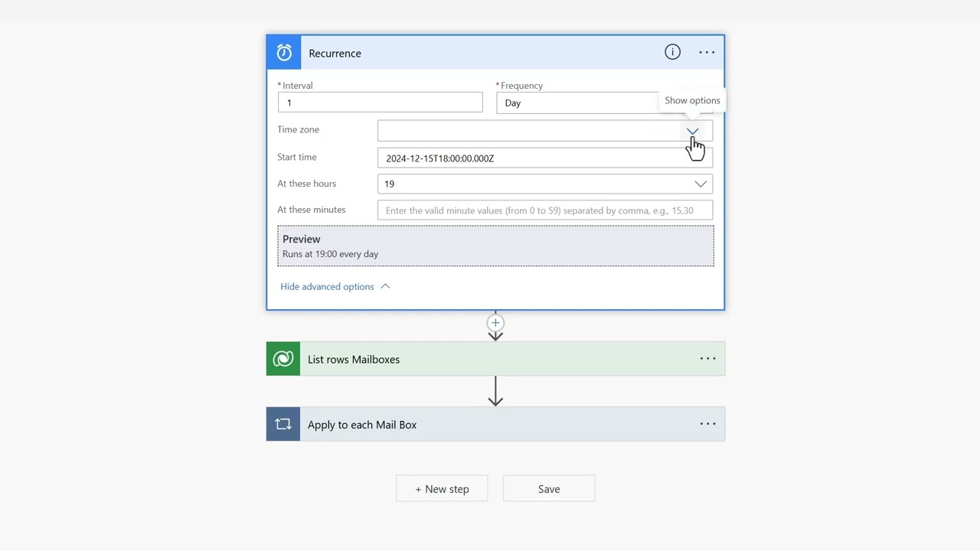Click the Apply to each loop icon
This screenshot has height=551, width=980.
click(x=283, y=424)
